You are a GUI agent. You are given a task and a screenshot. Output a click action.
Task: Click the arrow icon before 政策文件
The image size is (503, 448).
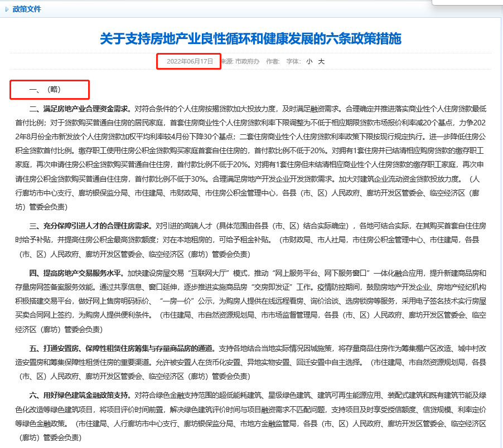7,9
